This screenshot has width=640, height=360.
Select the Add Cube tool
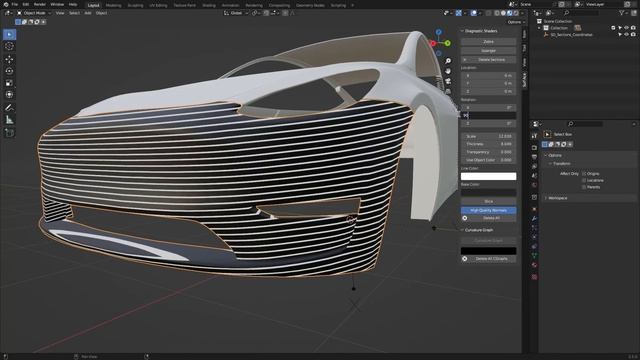coord(9,133)
